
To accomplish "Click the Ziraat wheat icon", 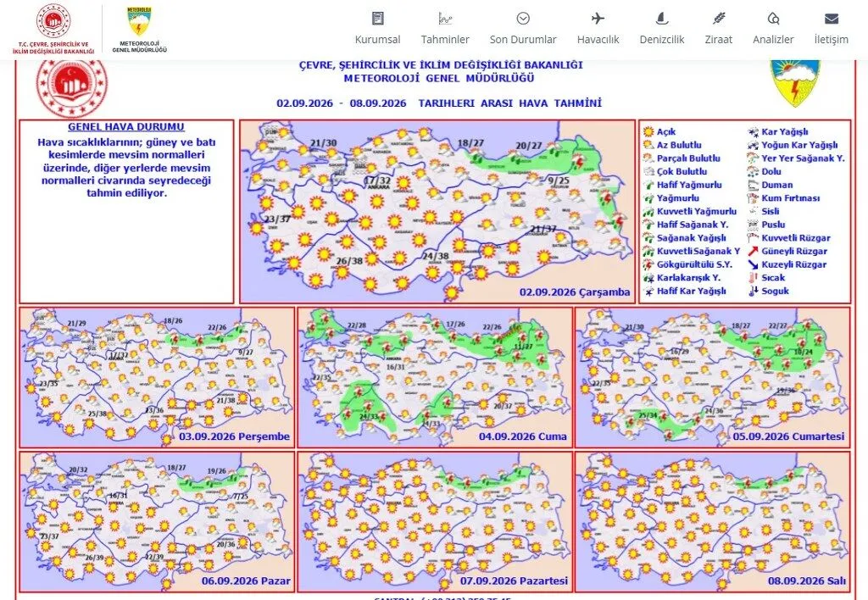I will click(x=719, y=19).
